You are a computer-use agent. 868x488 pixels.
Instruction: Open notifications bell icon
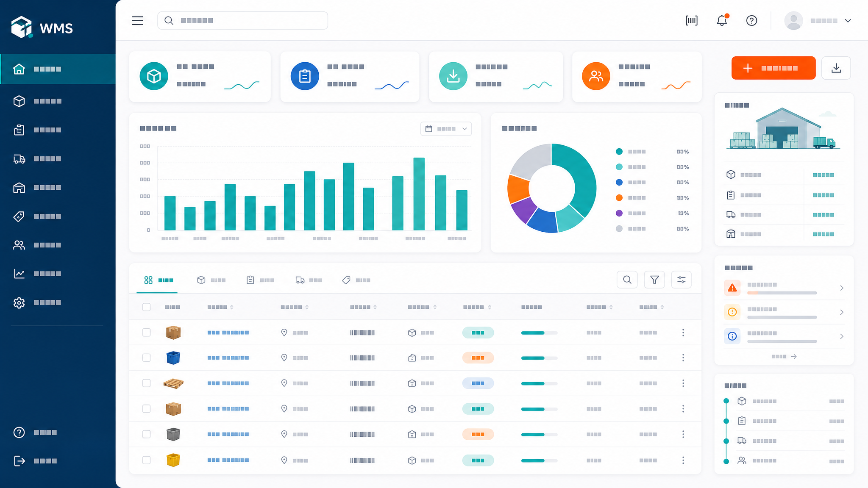coord(722,20)
